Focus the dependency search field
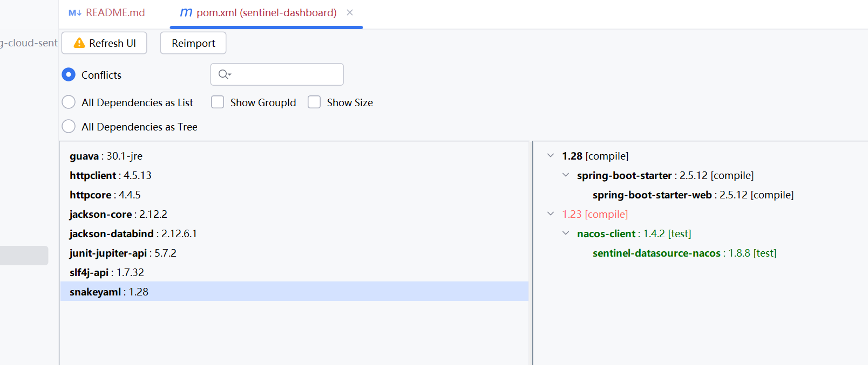The width and height of the screenshot is (868, 365). point(277,74)
